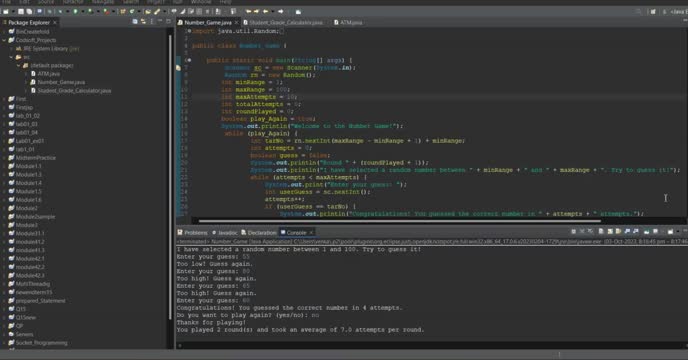Collapse the (default package) node

[19, 65]
